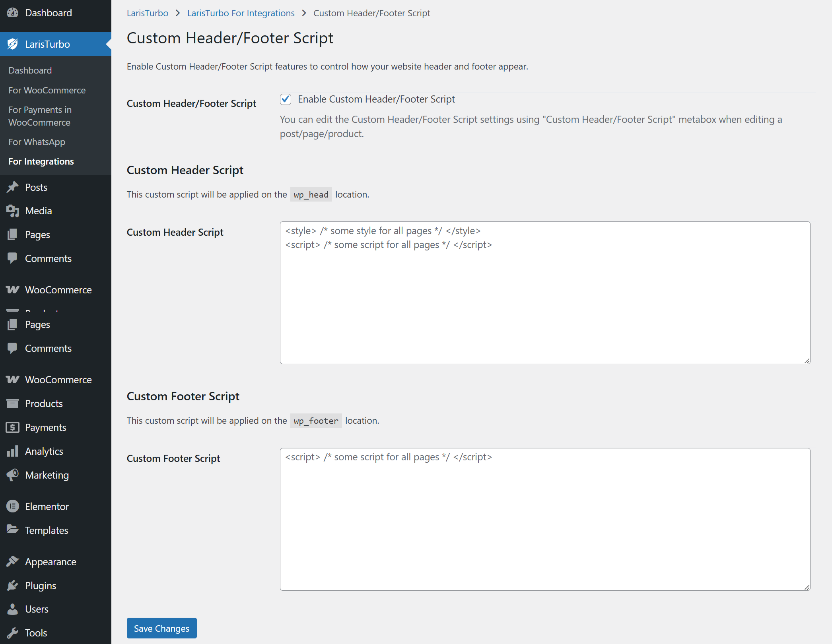Image resolution: width=832 pixels, height=644 pixels.
Task: Open For WooCommerce submenu item
Action: [47, 90]
